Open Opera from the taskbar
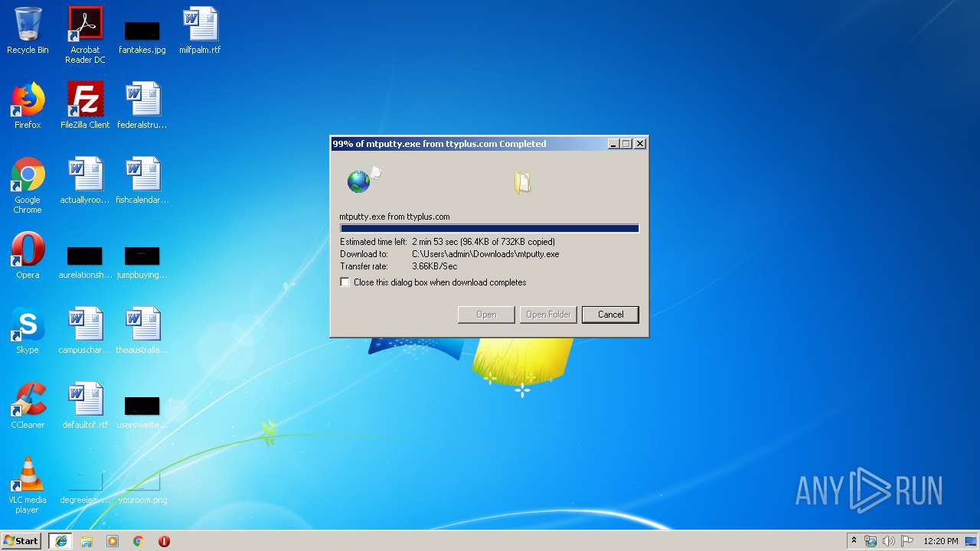Image resolution: width=980 pixels, height=551 pixels. click(164, 541)
